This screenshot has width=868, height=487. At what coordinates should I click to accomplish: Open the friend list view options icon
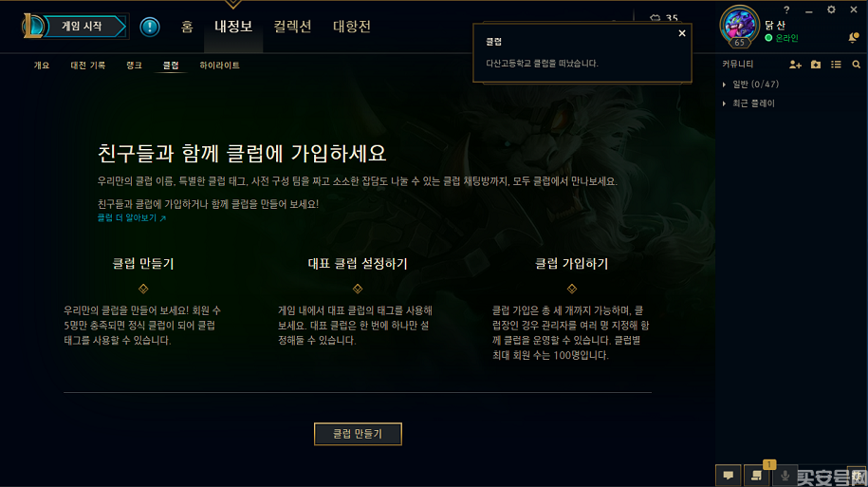836,65
